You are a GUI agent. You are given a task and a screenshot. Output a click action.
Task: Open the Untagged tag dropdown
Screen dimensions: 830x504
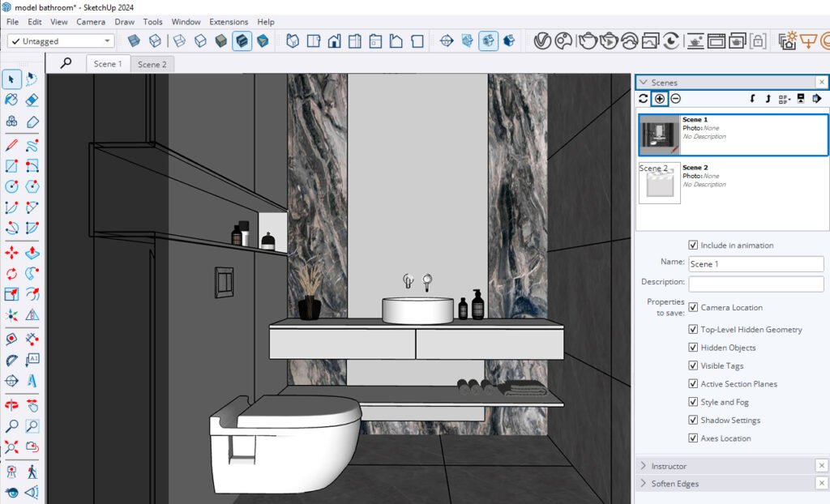(x=61, y=41)
